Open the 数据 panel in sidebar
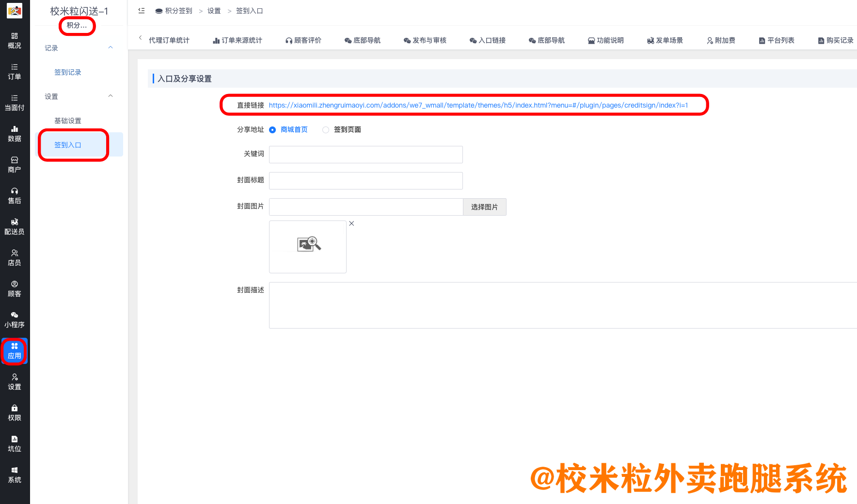Image resolution: width=857 pixels, height=504 pixels. click(15, 132)
